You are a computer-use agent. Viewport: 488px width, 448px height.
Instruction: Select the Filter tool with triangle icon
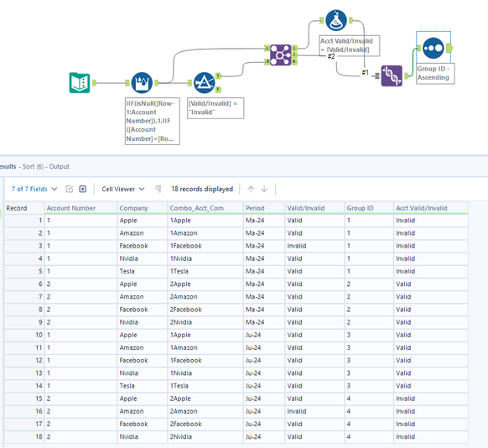tap(204, 83)
